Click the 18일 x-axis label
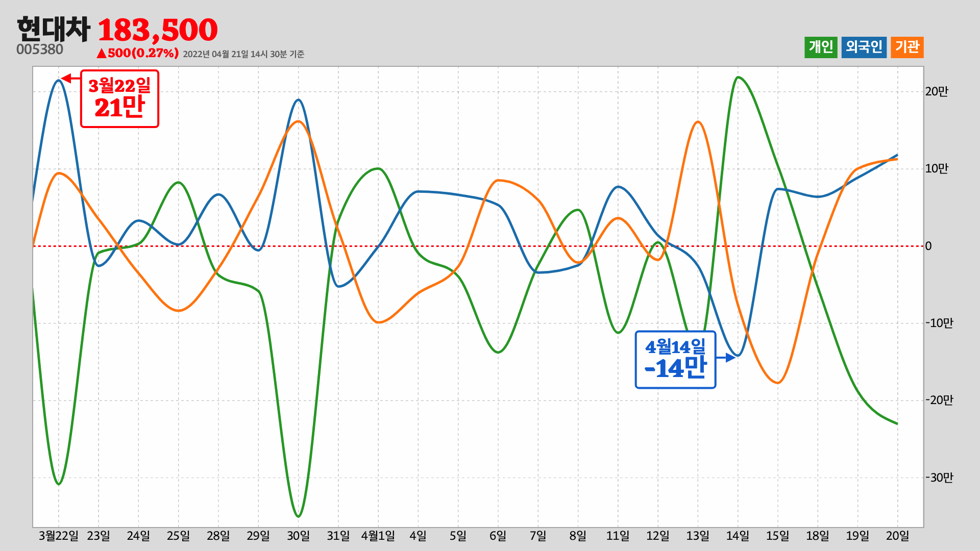This screenshot has width=980, height=551. [x=818, y=536]
